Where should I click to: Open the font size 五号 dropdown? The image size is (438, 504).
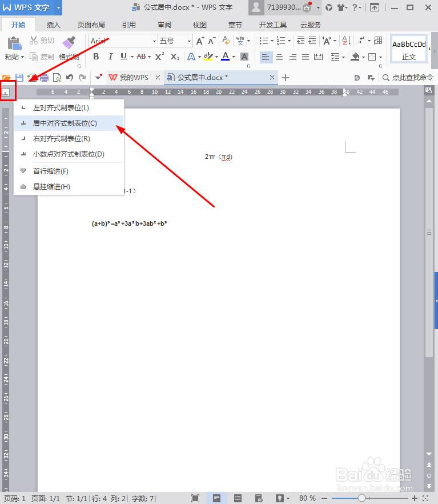click(x=189, y=41)
